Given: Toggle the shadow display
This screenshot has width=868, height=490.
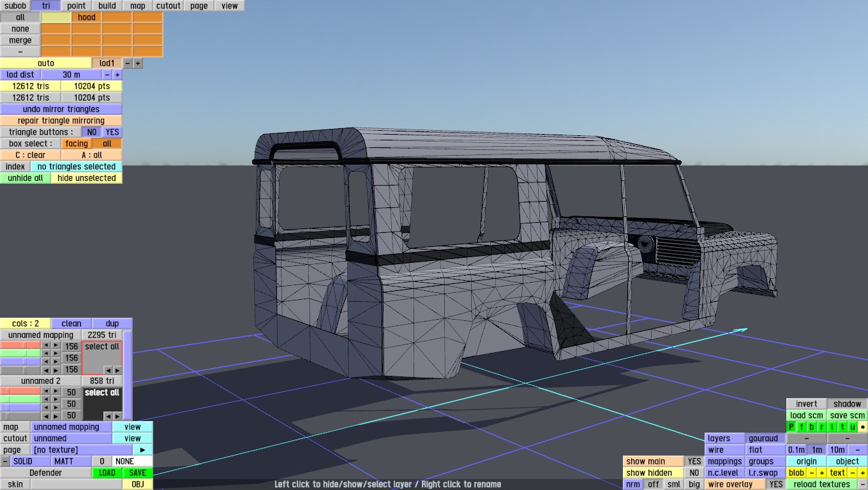Looking at the screenshot, I should pos(848,404).
